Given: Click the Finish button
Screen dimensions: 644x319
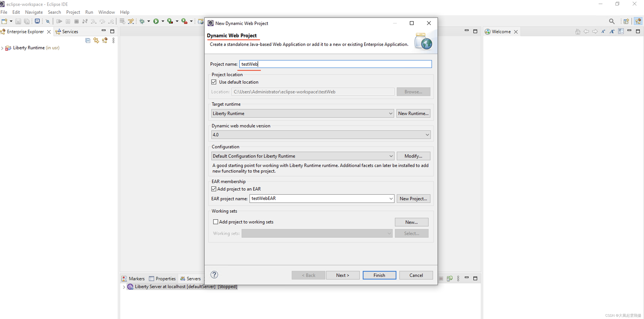Looking at the screenshot, I should (x=379, y=275).
